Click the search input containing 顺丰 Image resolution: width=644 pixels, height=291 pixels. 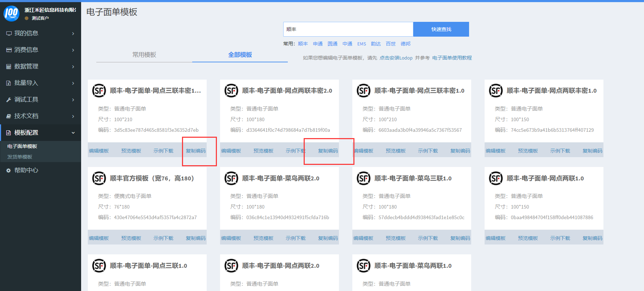point(348,29)
